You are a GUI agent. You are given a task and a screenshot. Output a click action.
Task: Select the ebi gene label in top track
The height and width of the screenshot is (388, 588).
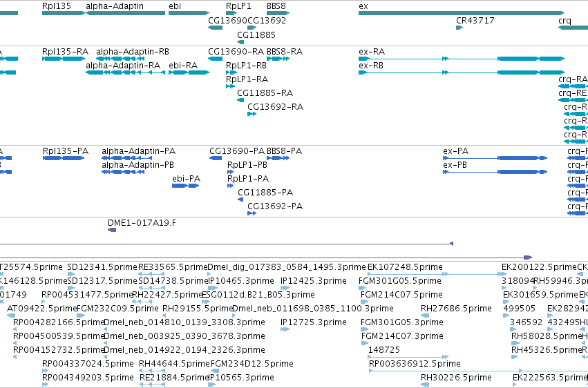click(175, 6)
